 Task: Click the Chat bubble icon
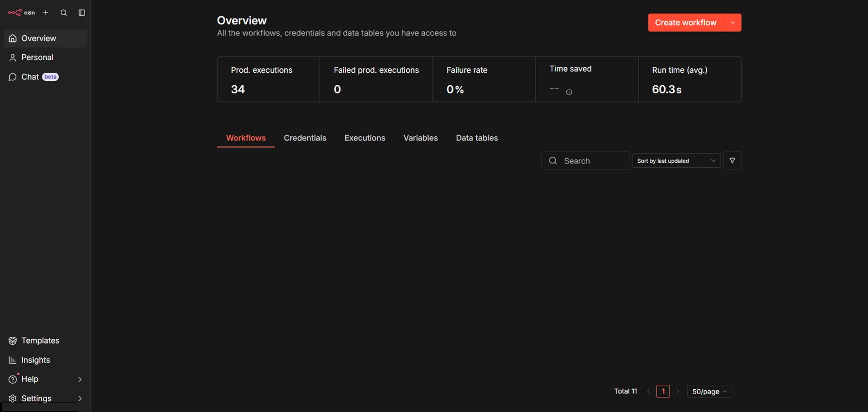pyautogui.click(x=12, y=77)
